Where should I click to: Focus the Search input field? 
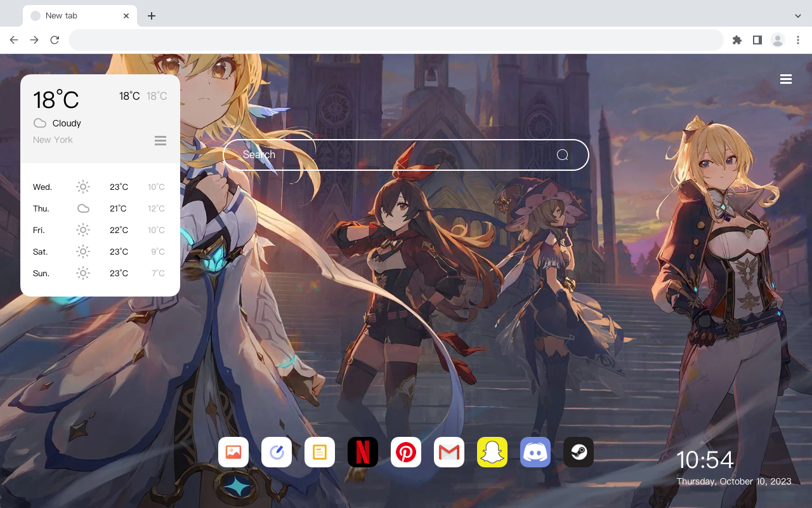[x=406, y=155]
